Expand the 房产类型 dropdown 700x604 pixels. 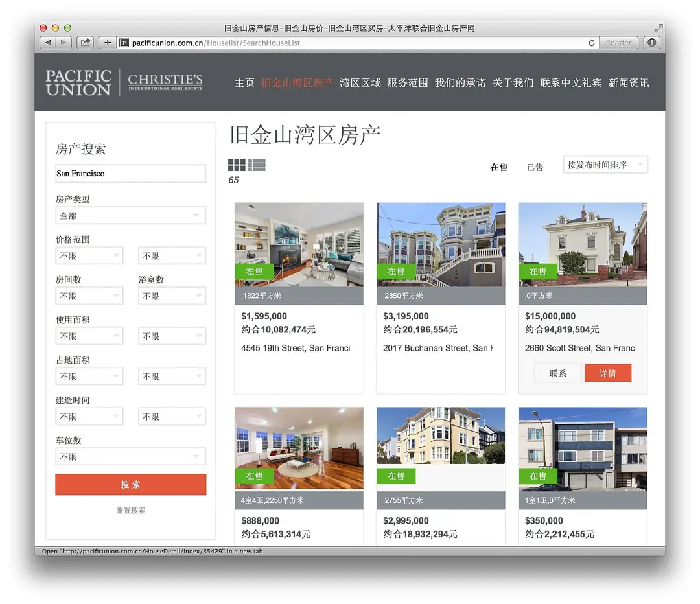130,216
